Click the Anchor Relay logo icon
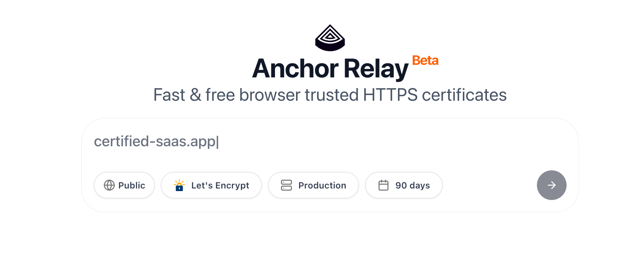644x257 pixels. coord(330,38)
